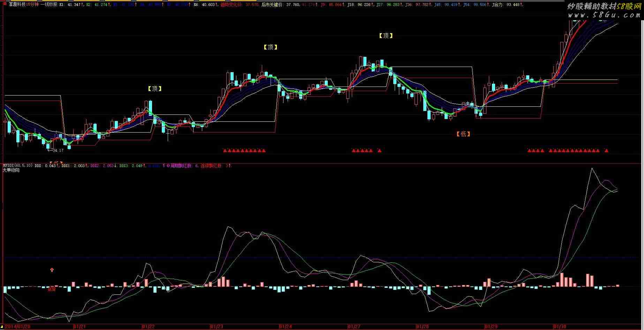
Task: Click the 掌趣科技 stock name
Action: [x=17, y=5]
